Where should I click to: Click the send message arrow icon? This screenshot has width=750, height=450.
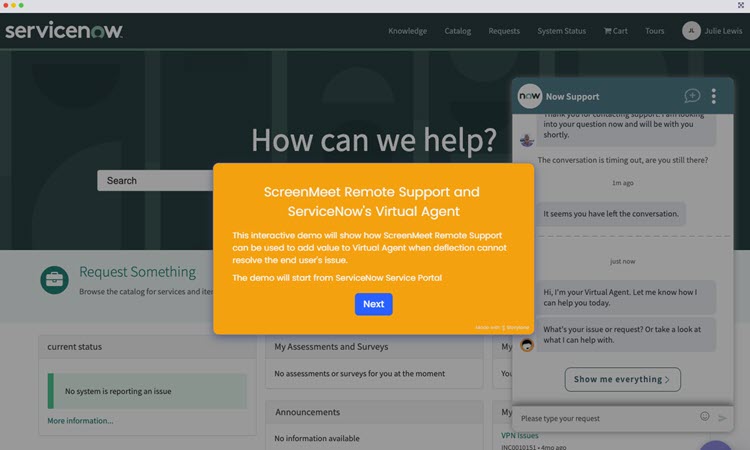click(722, 418)
